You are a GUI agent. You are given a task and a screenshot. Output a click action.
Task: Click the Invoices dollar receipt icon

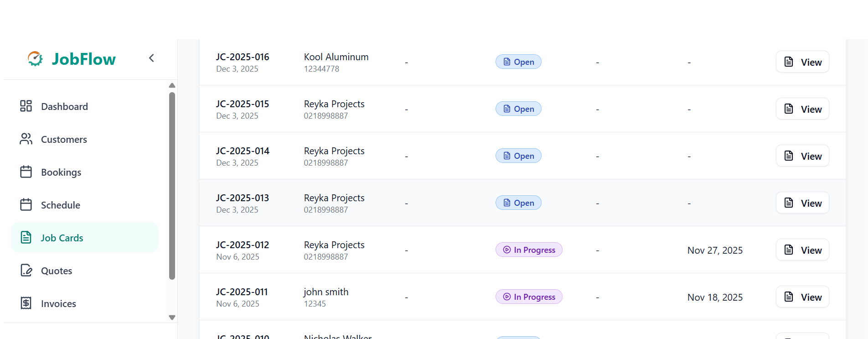[x=26, y=303]
